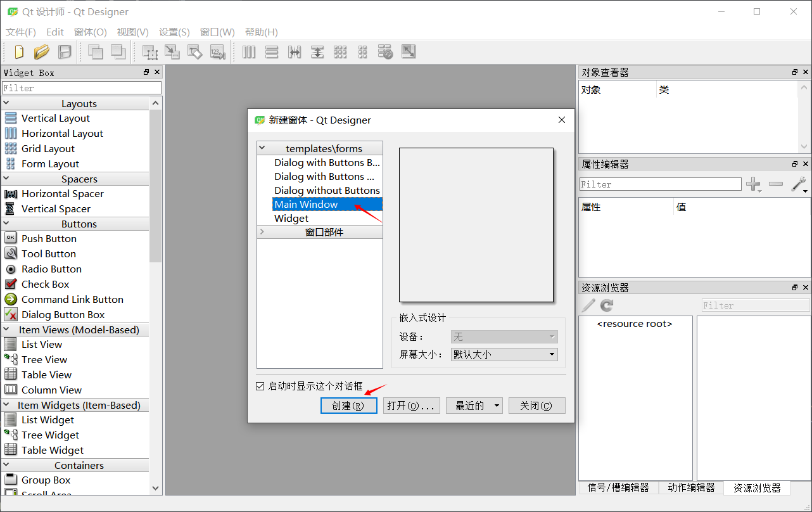Select the Edit Tab Order icon
812x512 pixels.
[218, 52]
